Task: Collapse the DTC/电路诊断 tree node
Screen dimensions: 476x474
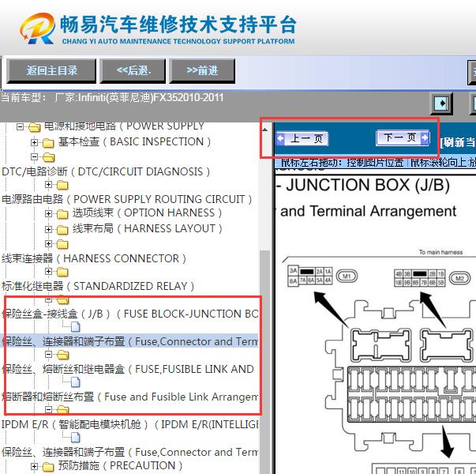Action: pyautogui.click(x=34, y=156)
